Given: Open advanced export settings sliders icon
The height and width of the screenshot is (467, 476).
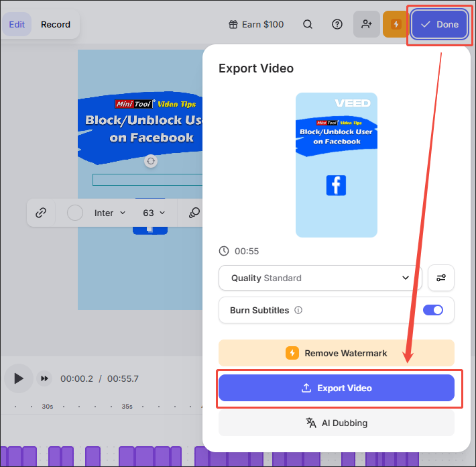Looking at the screenshot, I should pyautogui.click(x=440, y=278).
